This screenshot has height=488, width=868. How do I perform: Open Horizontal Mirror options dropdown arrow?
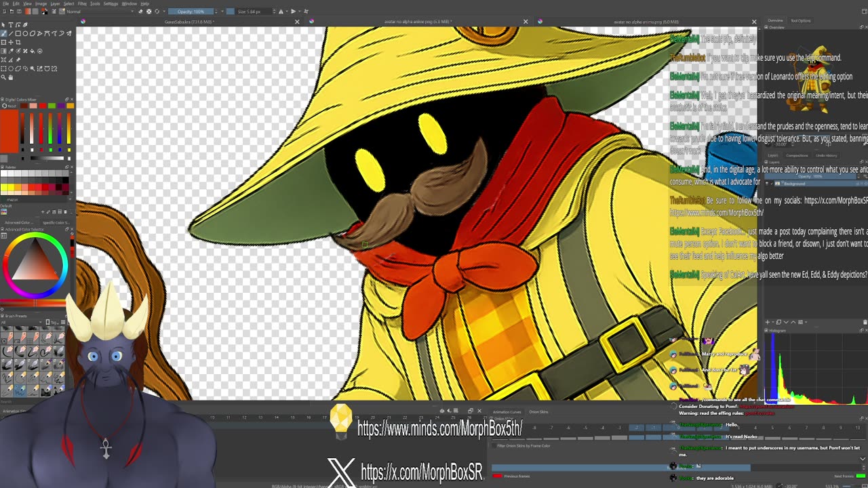click(286, 12)
